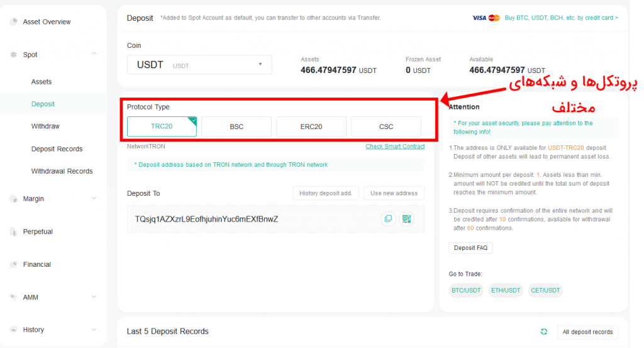Click Use new address button
Viewport: 644px width, 348px height.
point(394,193)
